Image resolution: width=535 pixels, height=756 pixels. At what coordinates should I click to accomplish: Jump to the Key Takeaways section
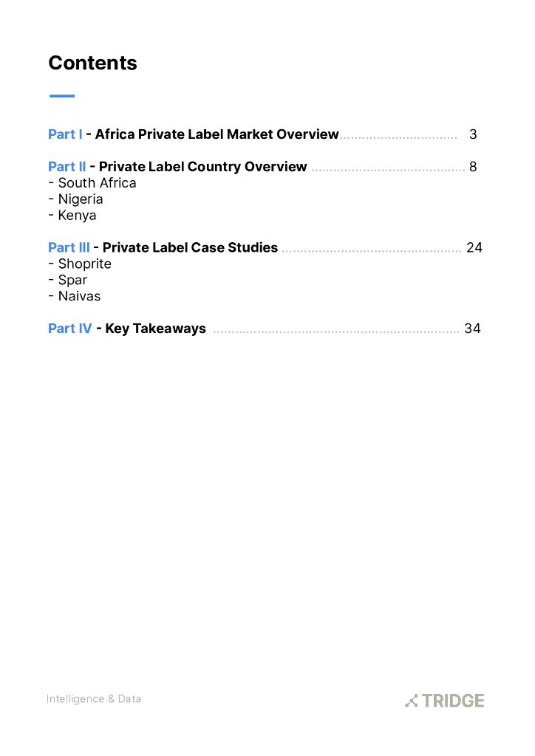pyautogui.click(x=155, y=329)
